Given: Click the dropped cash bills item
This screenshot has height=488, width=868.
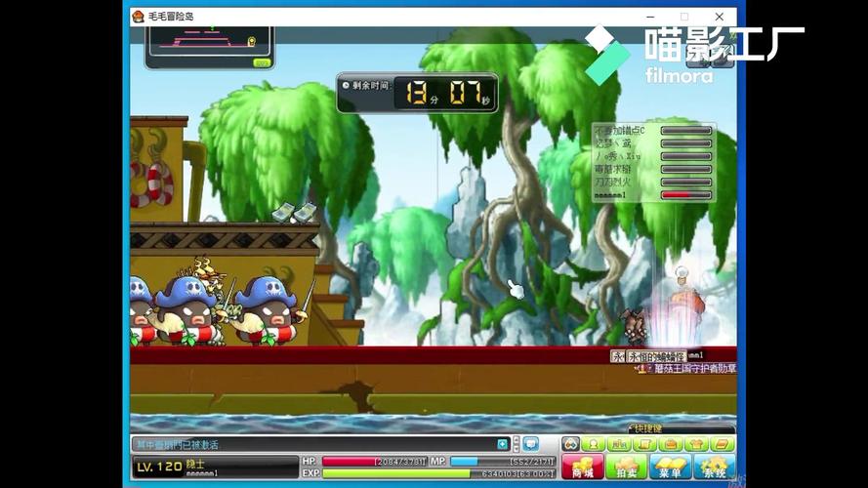Looking at the screenshot, I should coord(295,213).
